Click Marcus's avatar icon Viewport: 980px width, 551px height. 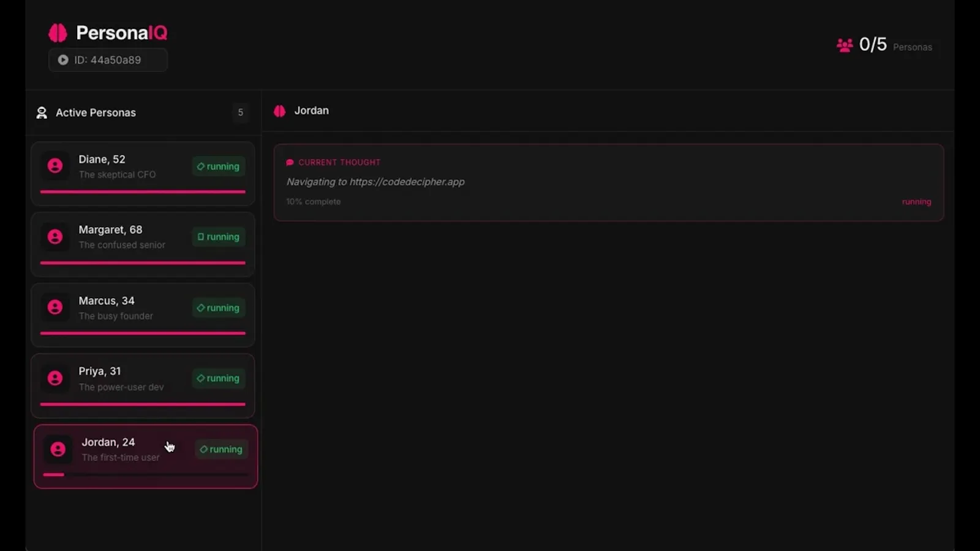coord(55,307)
